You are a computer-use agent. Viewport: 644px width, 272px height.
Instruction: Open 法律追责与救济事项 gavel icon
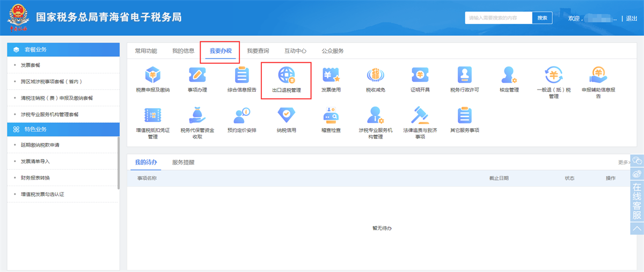click(x=420, y=116)
